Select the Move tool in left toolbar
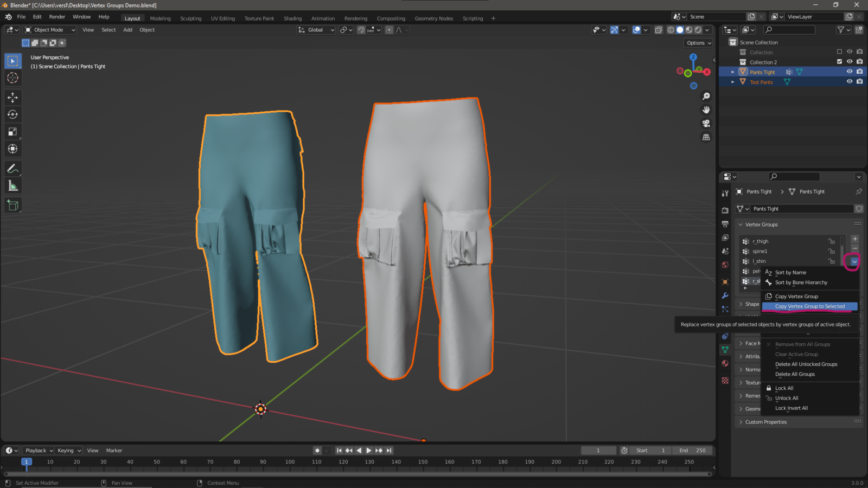Image resolution: width=868 pixels, height=488 pixels. (12, 97)
